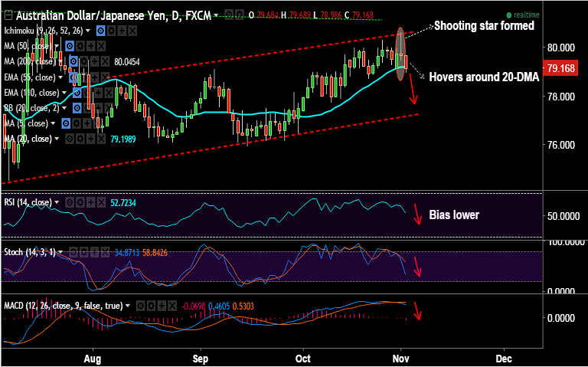
Task: Click the plus icon on Ichimoku row
Action: point(122,31)
